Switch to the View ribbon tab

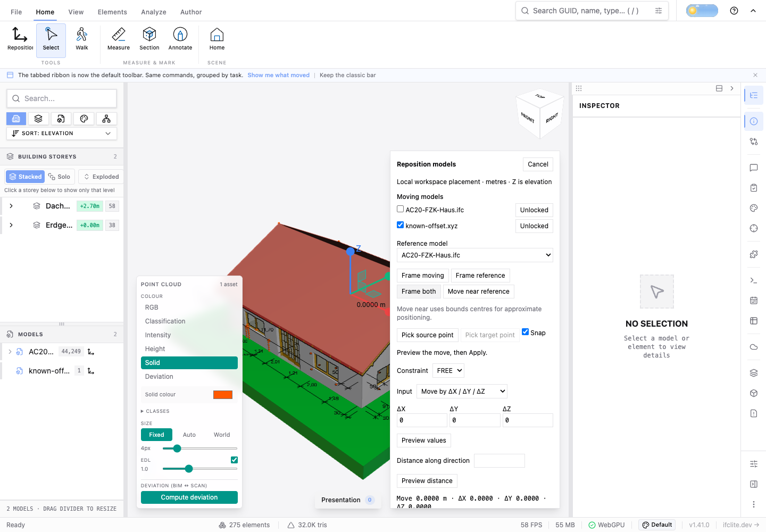tap(76, 12)
